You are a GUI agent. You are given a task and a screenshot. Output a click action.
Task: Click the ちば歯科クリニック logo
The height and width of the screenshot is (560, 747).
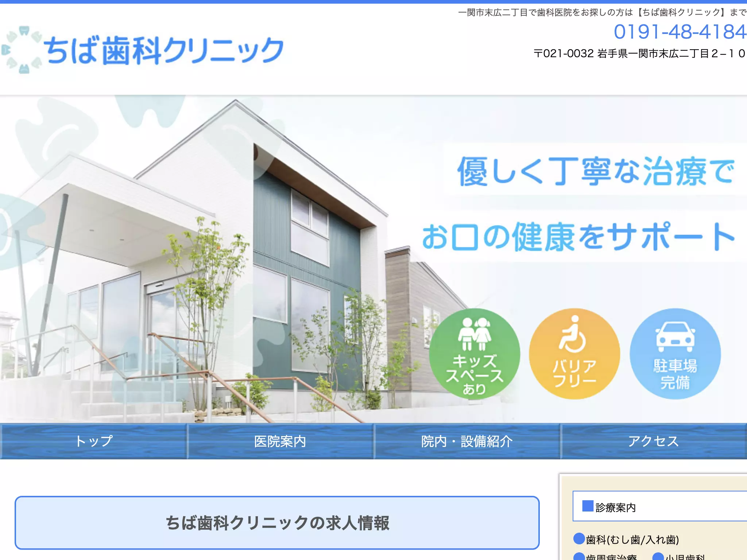pos(143,50)
